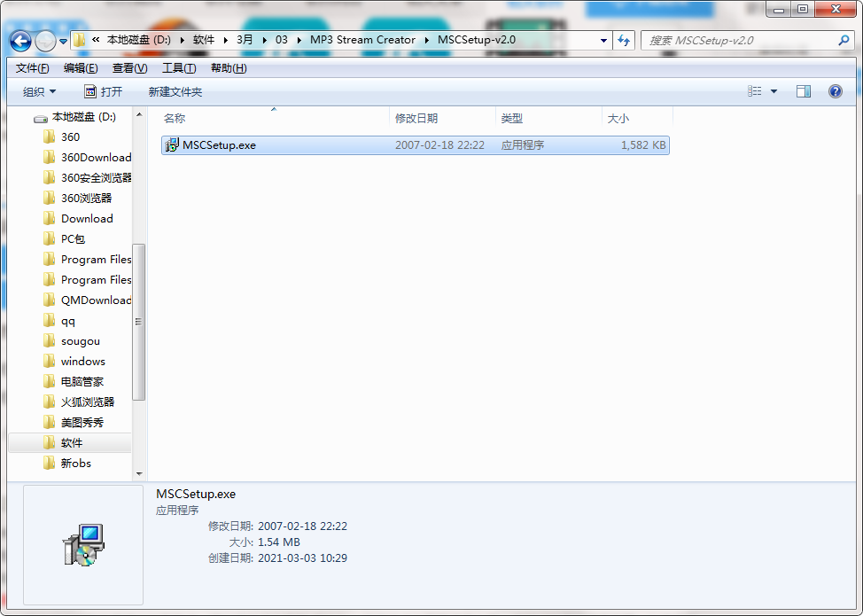Open the 工具(T) menu
This screenshot has width=863, height=616.
pos(179,67)
